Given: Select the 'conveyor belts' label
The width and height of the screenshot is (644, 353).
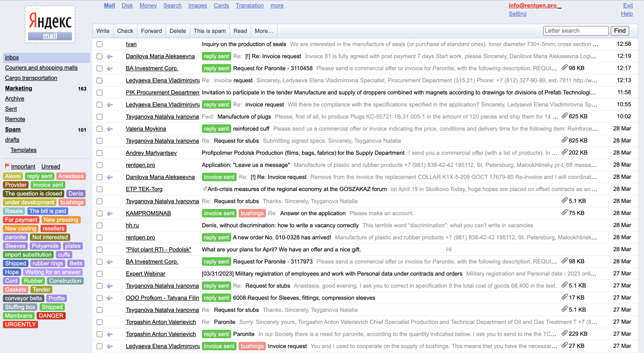Looking at the screenshot, I should (x=23, y=299).
